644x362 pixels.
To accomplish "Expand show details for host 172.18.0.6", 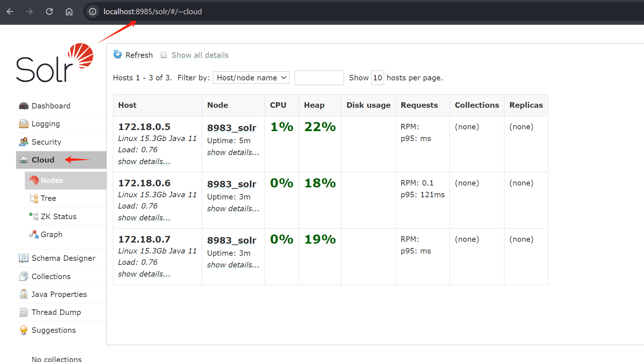I will point(144,218).
